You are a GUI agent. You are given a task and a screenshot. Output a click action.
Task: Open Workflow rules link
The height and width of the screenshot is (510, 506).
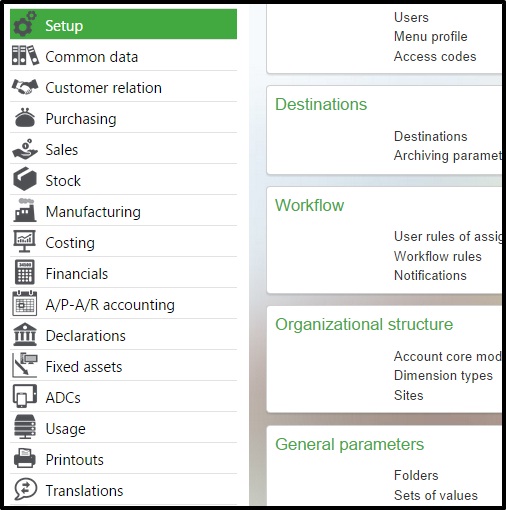(x=438, y=256)
